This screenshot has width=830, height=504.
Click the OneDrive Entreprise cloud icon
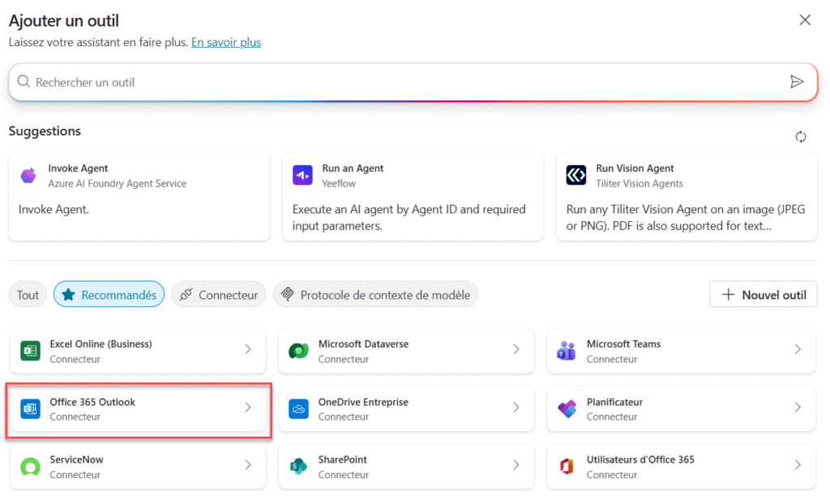299,409
